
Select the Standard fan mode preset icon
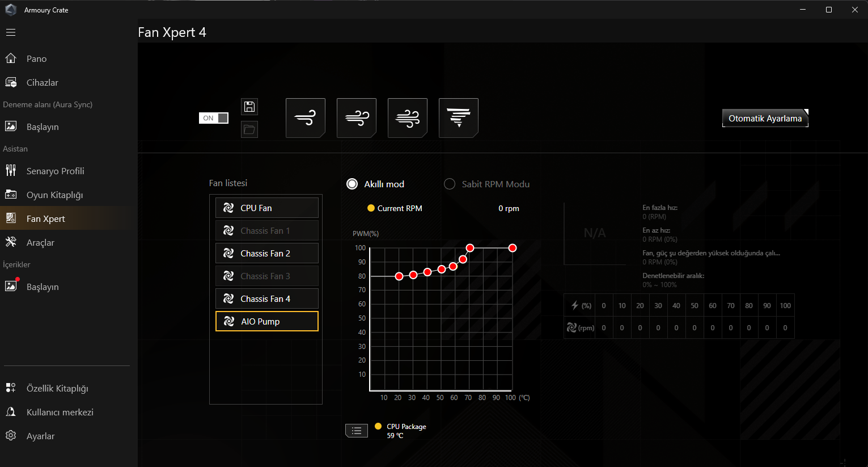click(x=357, y=118)
